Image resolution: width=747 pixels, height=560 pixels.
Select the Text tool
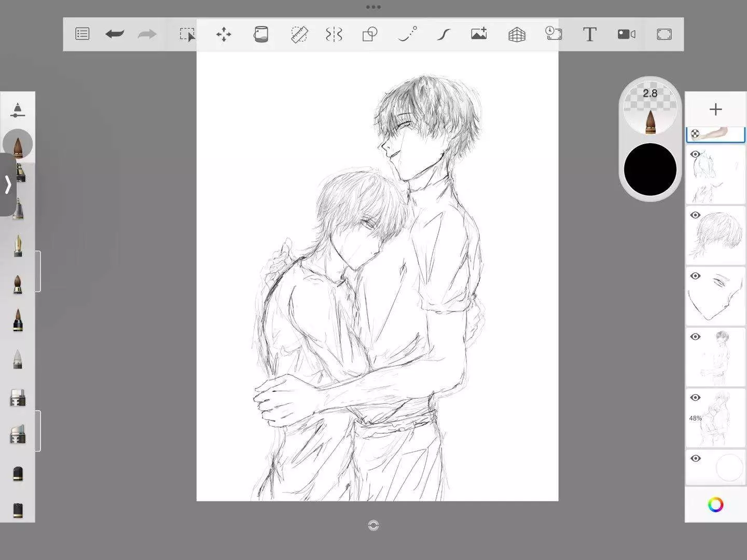coord(589,34)
